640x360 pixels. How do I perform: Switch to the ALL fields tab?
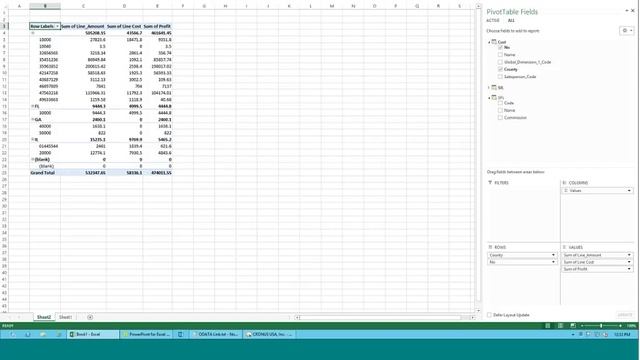(x=511, y=20)
